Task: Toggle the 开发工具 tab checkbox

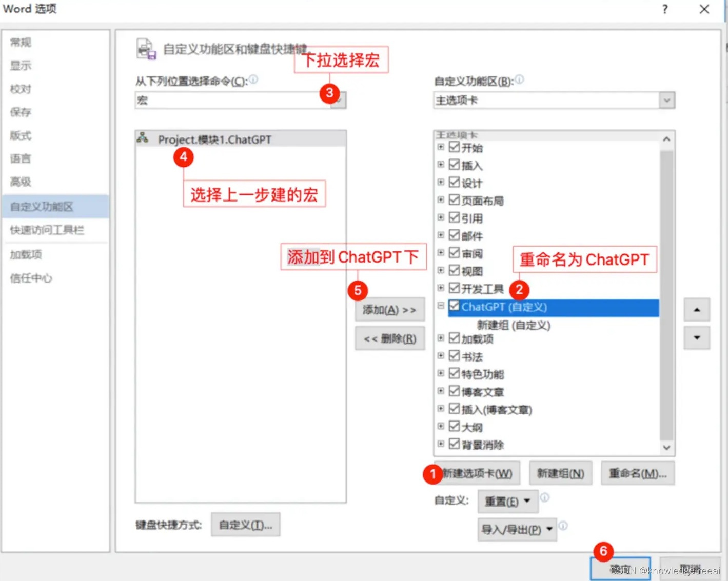Action: [x=454, y=288]
